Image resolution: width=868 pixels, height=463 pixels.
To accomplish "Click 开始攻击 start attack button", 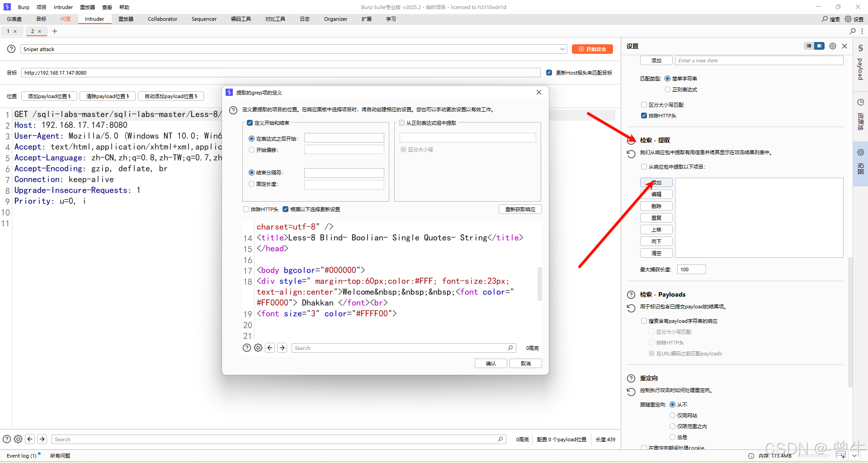I will pos(592,49).
